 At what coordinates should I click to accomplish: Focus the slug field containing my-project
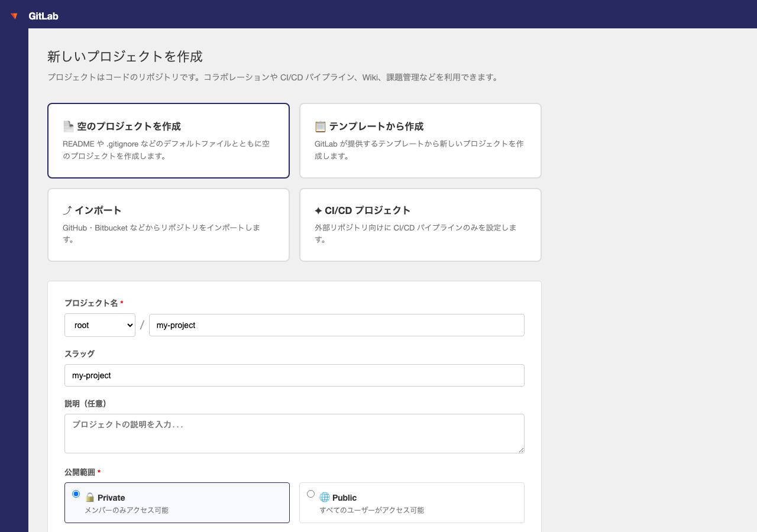point(295,375)
